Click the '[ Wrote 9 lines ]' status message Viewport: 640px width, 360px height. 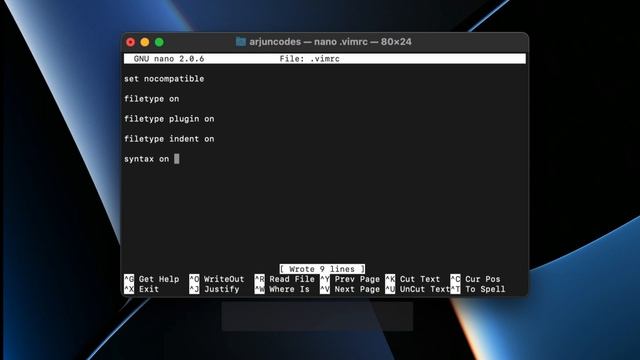(322, 269)
